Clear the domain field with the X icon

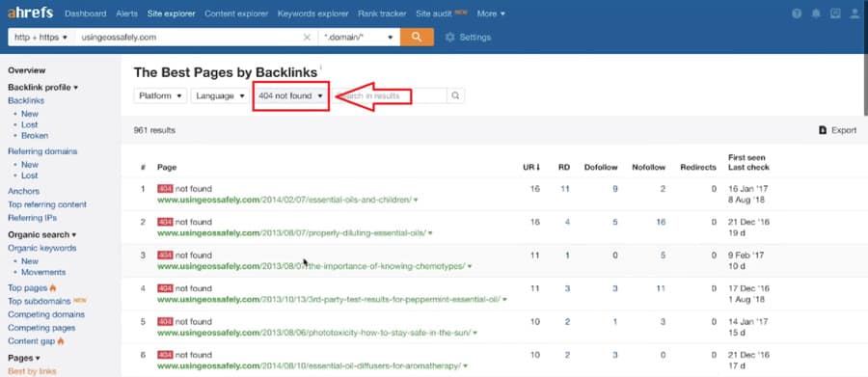point(307,38)
